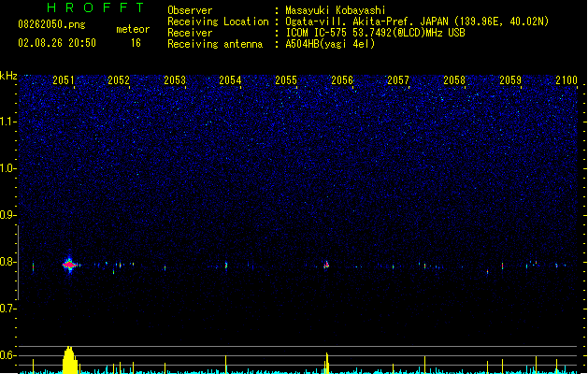The height and width of the screenshot is (374, 588).
Task: Click the Receiver label
Action: [190, 33]
